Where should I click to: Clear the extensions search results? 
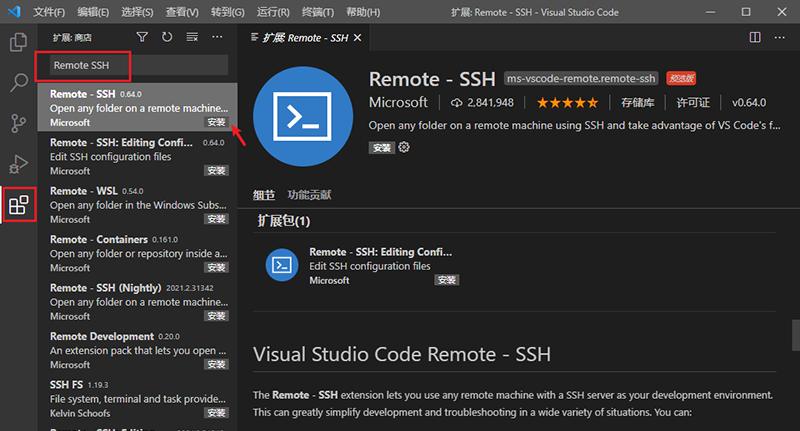pyautogui.click(x=192, y=37)
